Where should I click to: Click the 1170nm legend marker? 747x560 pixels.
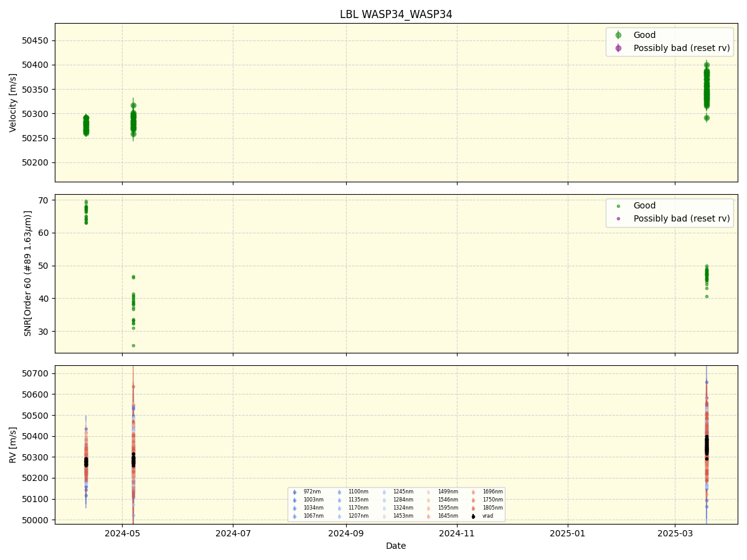coord(339,508)
